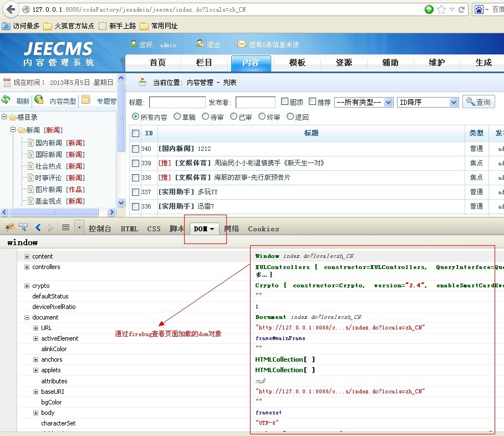504x436 pixels.
Task: Switch to Firebug 控制台 tab
Action: pyautogui.click(x=100, y=229)
